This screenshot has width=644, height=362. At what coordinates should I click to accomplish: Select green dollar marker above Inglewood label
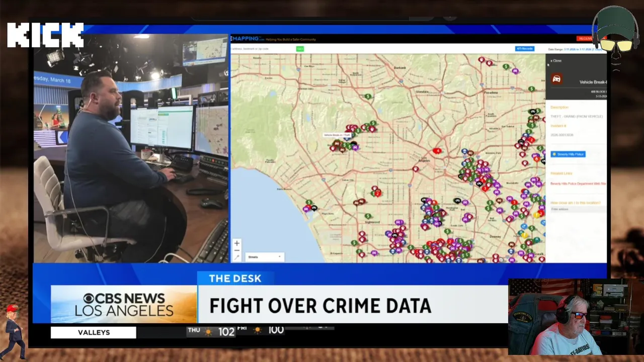[369, 216]
